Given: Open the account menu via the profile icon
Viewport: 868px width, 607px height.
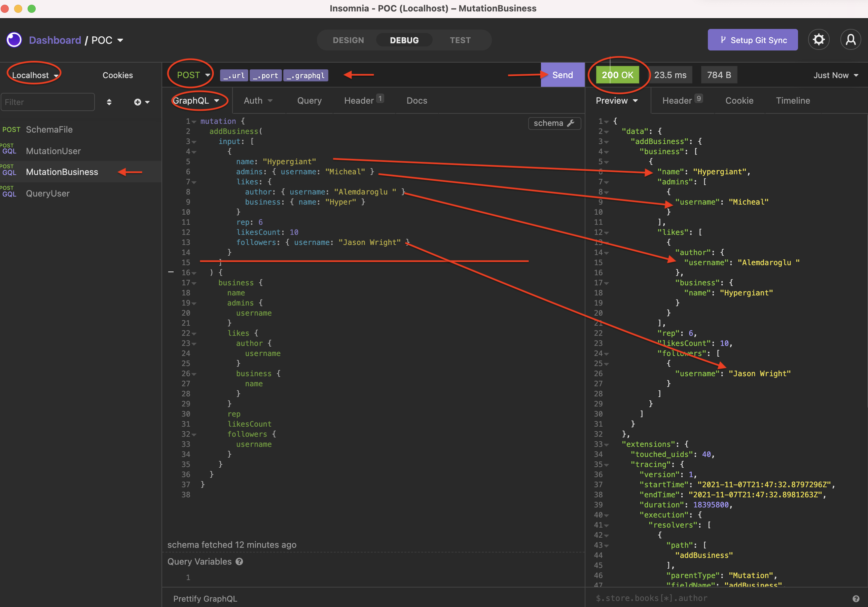Looking at the screenshot, I should pyautogui.click(x=851, y=39).
